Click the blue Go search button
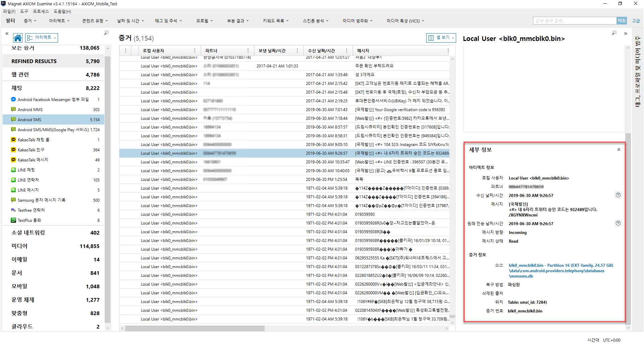Image resolution: width=644 pixels, height=349 pixels. [622, 21]
